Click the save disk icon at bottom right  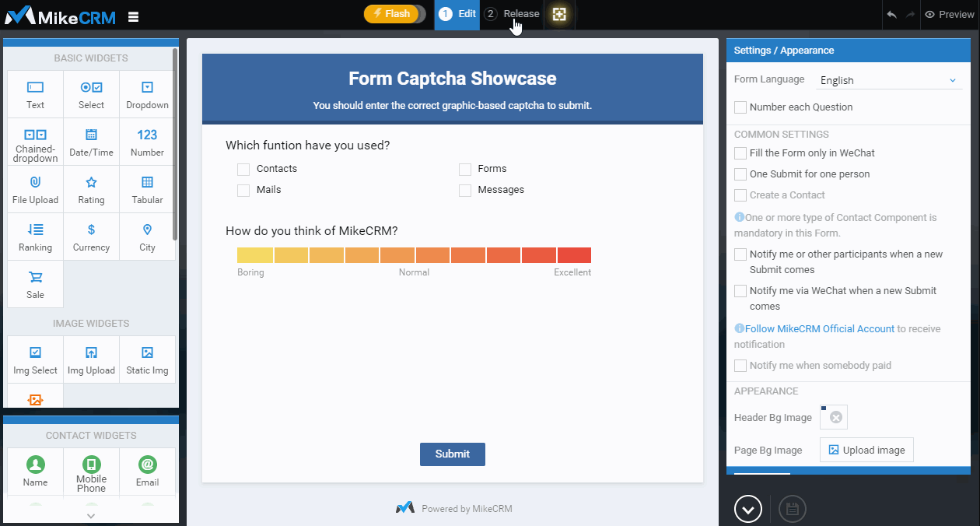792,509
